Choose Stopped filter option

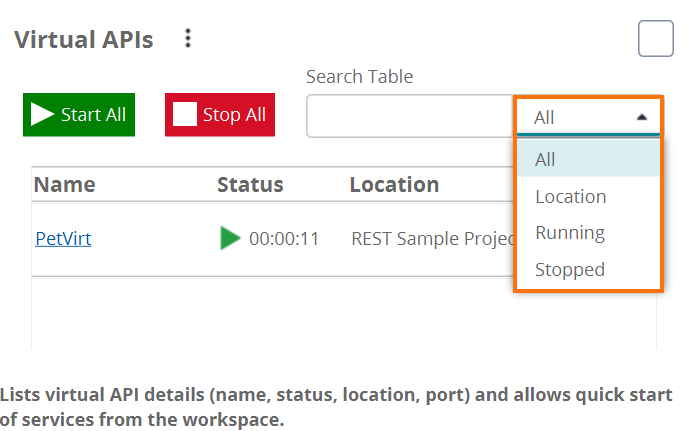(x=588, y=269)
